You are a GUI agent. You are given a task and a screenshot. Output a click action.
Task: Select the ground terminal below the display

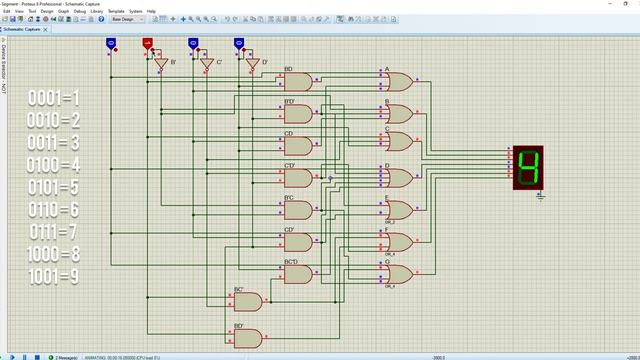(x=540, y=197)
